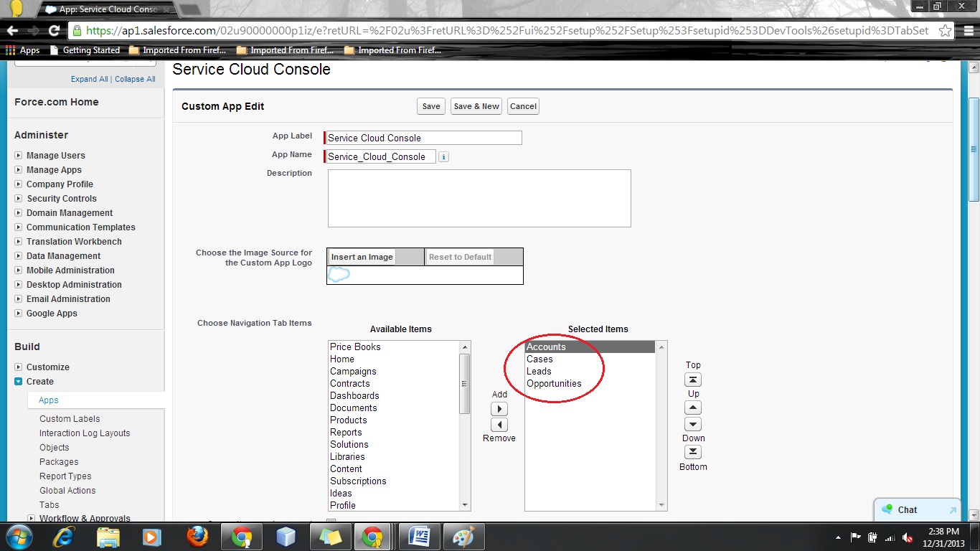The image size is (980, 551).
Task: Click the Expand All link
Action: click(90, 79)
